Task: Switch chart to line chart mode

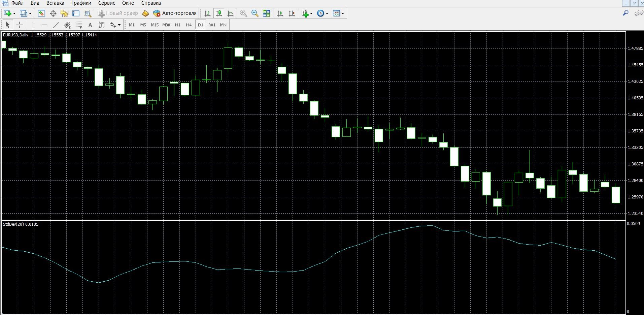Action: (230, 13)
